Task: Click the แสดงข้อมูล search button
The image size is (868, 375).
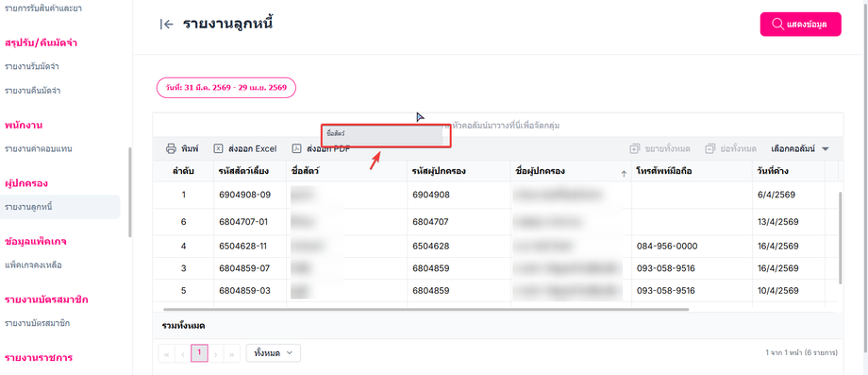Action: (800, 25)
